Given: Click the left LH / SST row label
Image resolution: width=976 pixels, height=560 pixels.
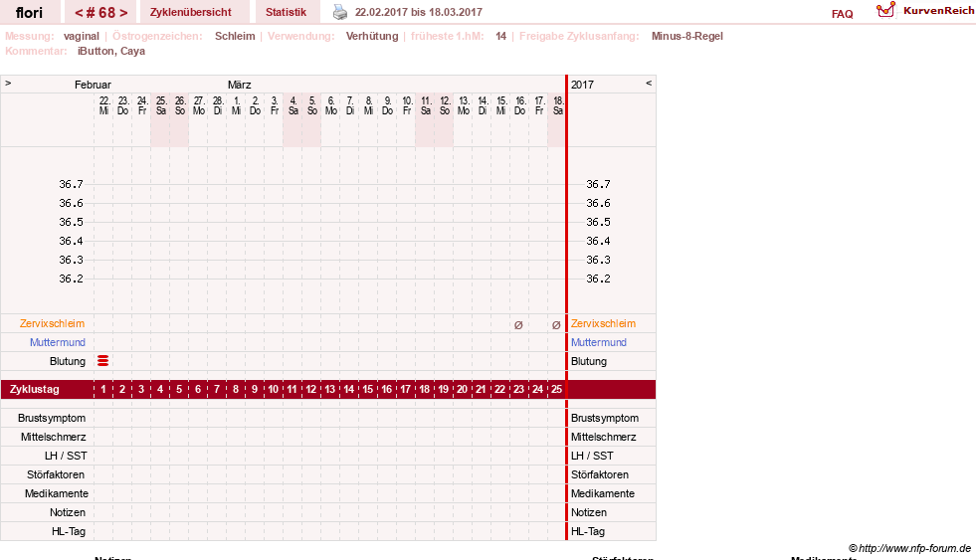Looking at the screenshot, I should tap(66, 456).
